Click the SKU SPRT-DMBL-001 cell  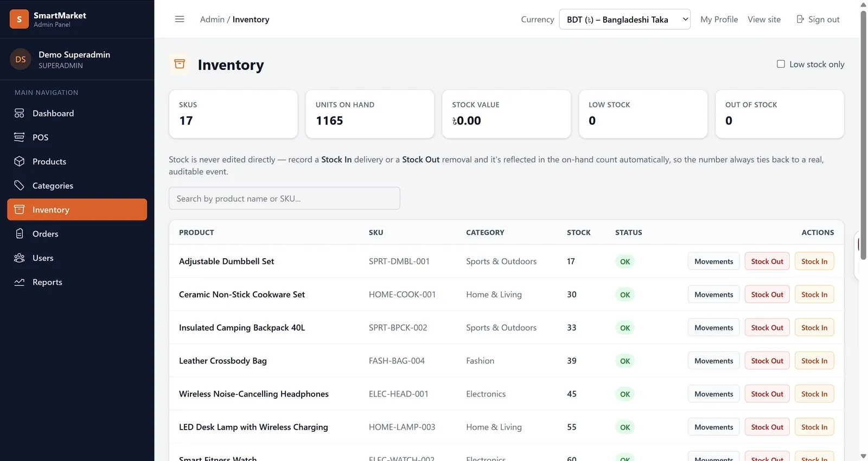click(x=399, y=261)
